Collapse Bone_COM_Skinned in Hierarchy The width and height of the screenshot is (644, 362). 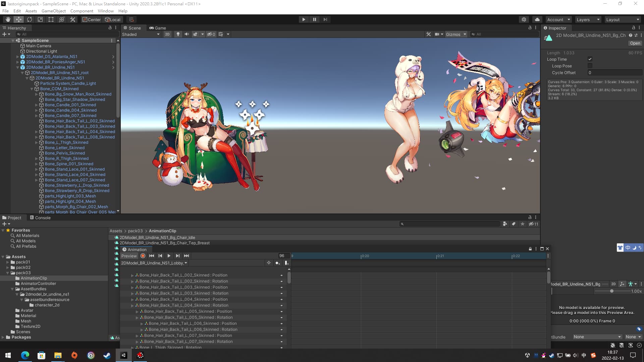coord(32,89)
